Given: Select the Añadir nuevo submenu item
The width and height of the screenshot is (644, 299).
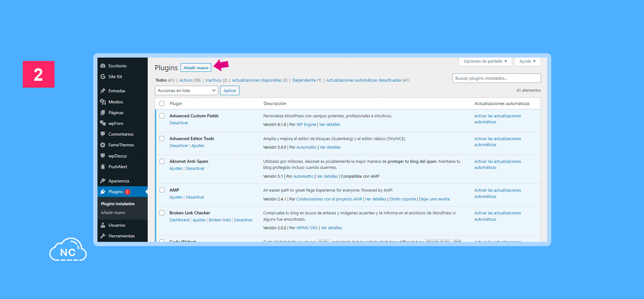Looking at the screenshot, I should (113, 213).
